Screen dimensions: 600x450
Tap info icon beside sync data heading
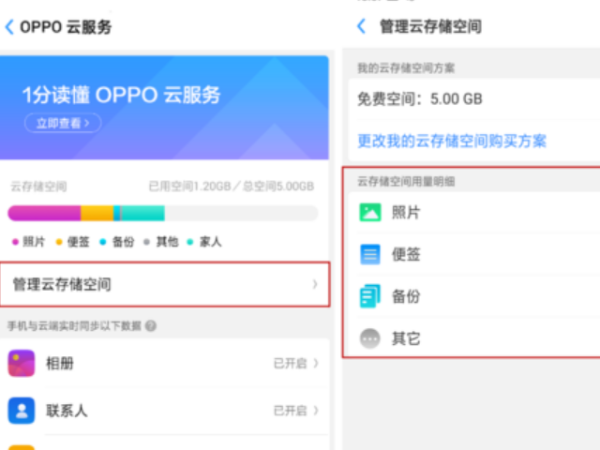pyautogui.click(x=151, y=326)
